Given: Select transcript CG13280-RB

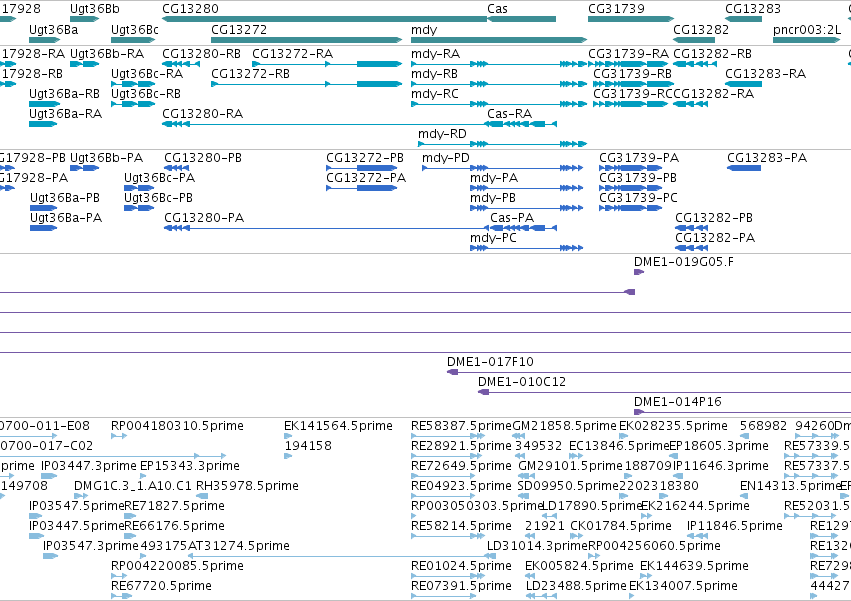Looking at the screenshot, I should 202,54.
